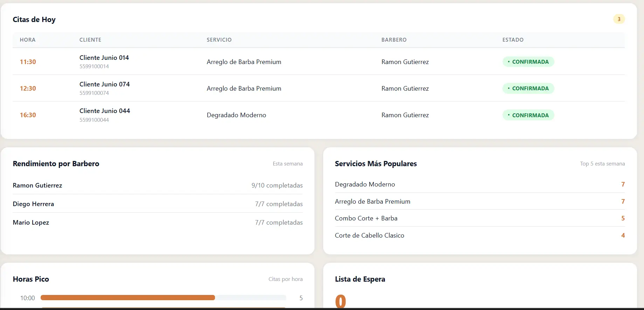The width and height of the screenshot is (644, 310).
Task: Click phone number 5599100044
Action: click(x=94, y=120)
